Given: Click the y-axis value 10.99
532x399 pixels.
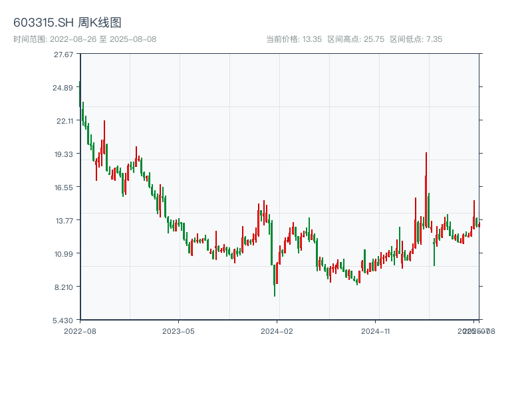Looking at the screenshot, I should (x=64, y=254).
